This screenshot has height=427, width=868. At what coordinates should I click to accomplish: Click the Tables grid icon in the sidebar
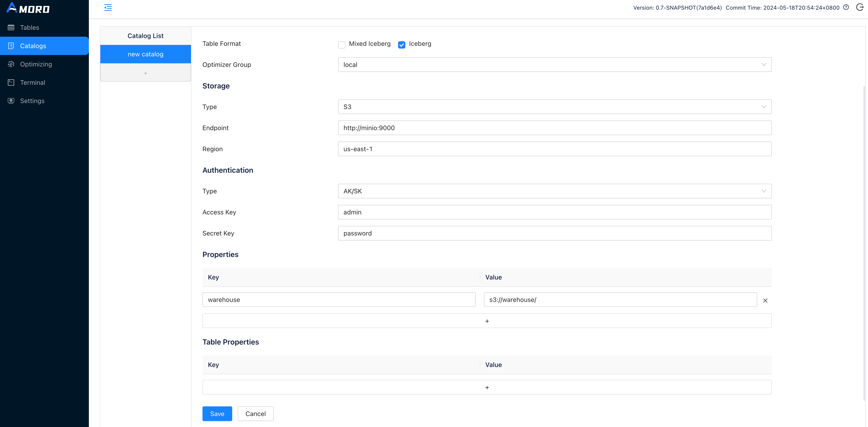pyautogui.click(x=11, y=28)
